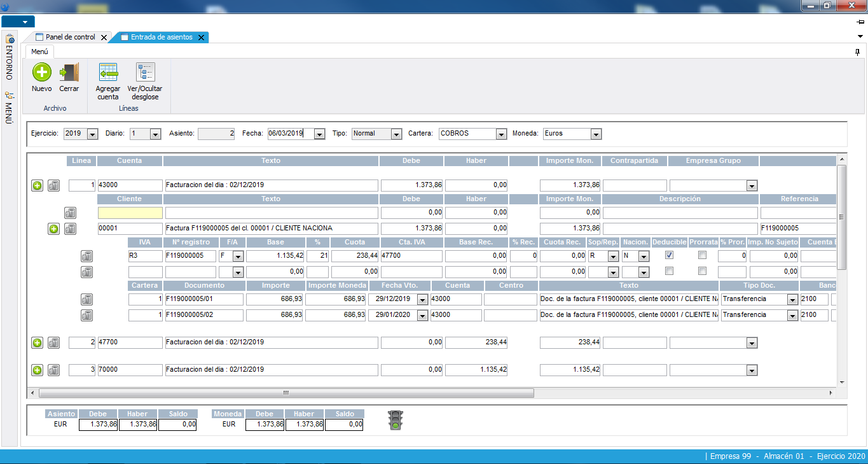Toggle the Deducible checkbox on R3 row
868x464 pixels.
(x=669, y=255)
